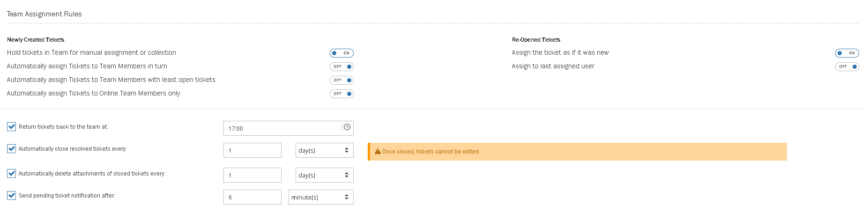Click the 'Once closed, tickets cannot be edited' banner

click(577, 152)
